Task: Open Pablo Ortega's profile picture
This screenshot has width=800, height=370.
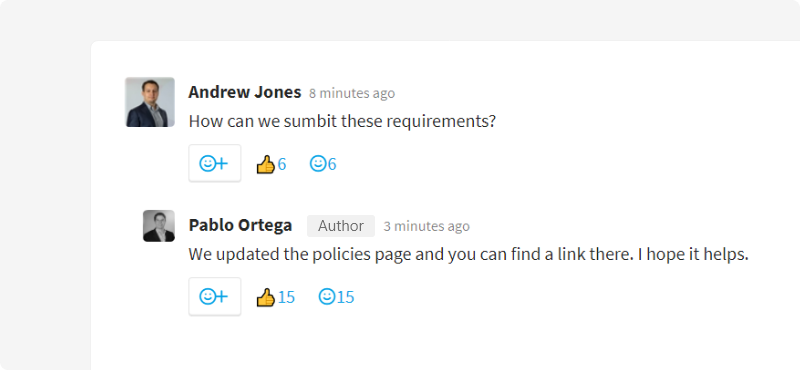Action: (159, 226)
